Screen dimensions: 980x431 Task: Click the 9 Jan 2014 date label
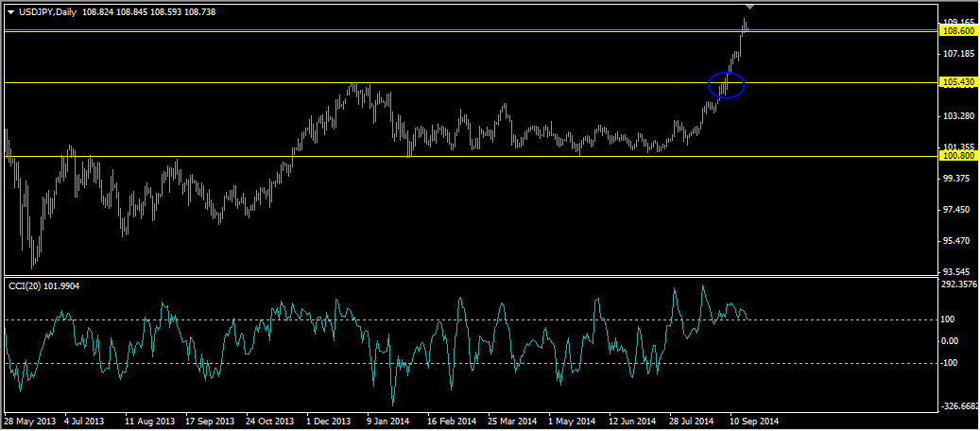pyautogui.click(x=387, y=421)
